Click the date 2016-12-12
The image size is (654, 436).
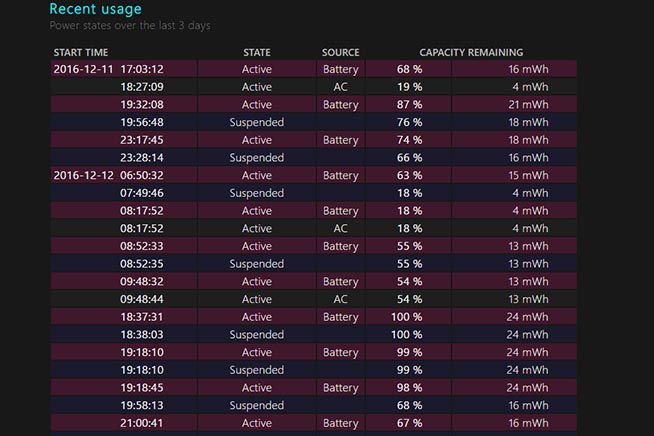click(83, 175)
